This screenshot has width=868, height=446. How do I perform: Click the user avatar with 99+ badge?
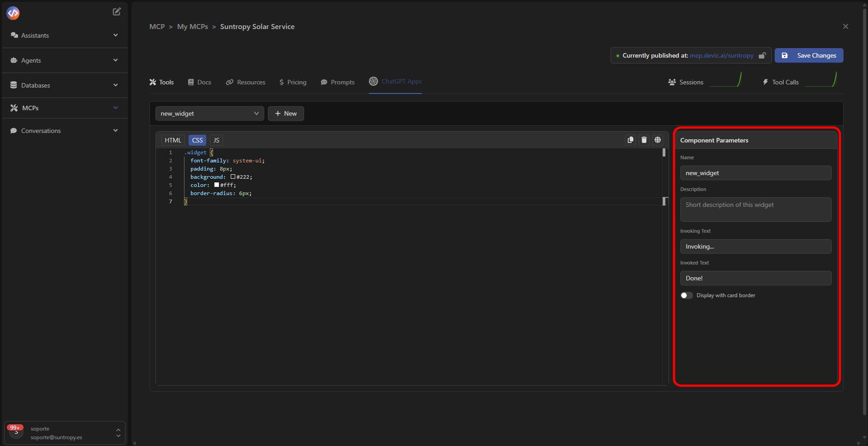pos(16,431)
